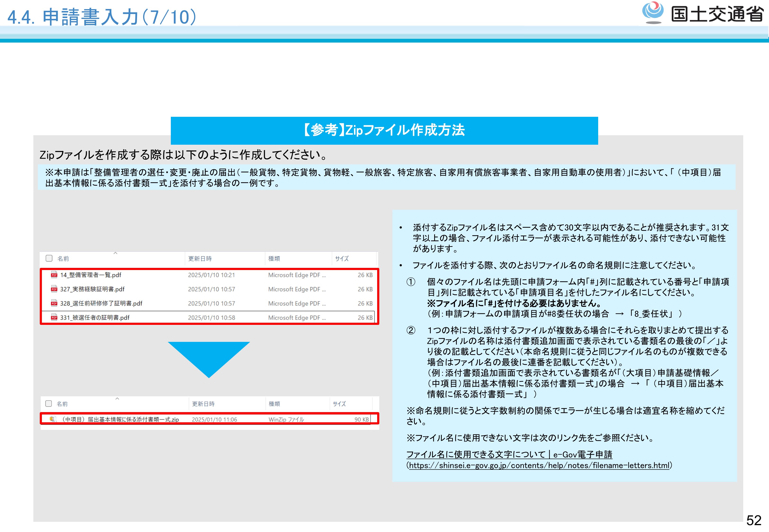This screenshot has width=769, height=532.
Task: Open the shinsei.e-gov.go.jp filename-letters URL
Action: [x=539, y=465]
